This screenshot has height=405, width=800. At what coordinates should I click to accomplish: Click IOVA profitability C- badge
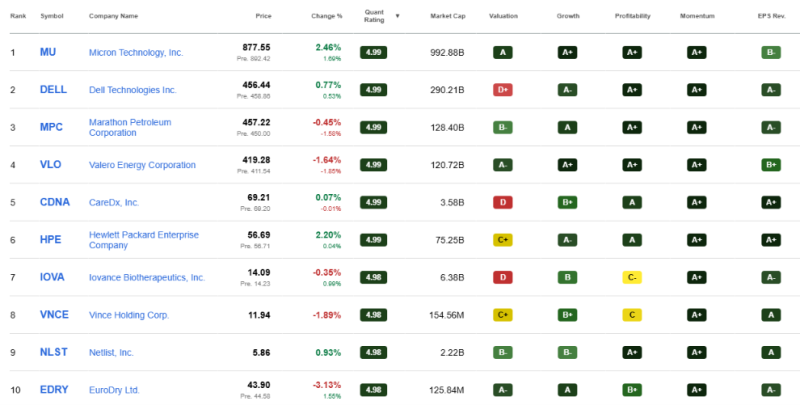tap(632, 277)
